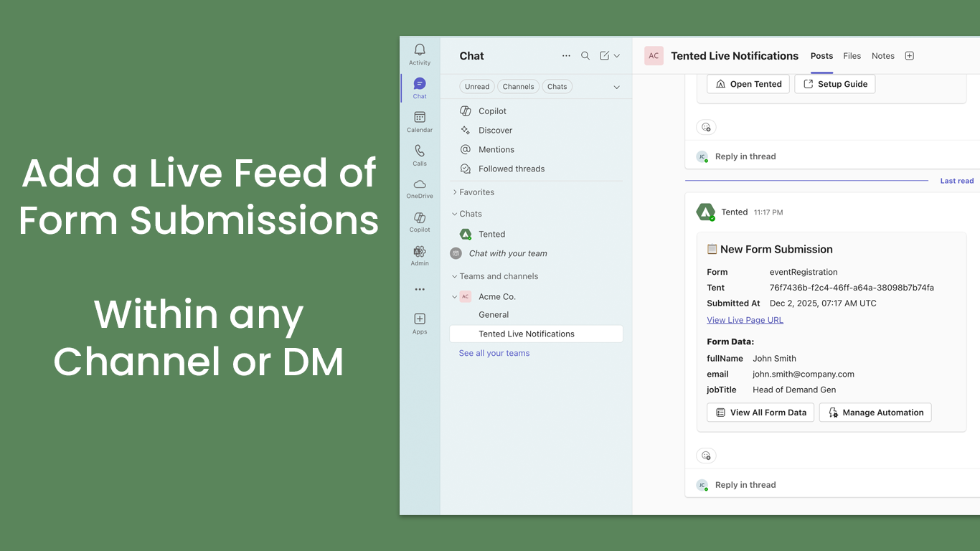This screenshot has width=980, height=551.
Task: Select the Acme Co. team
Action: click(497, 296)
